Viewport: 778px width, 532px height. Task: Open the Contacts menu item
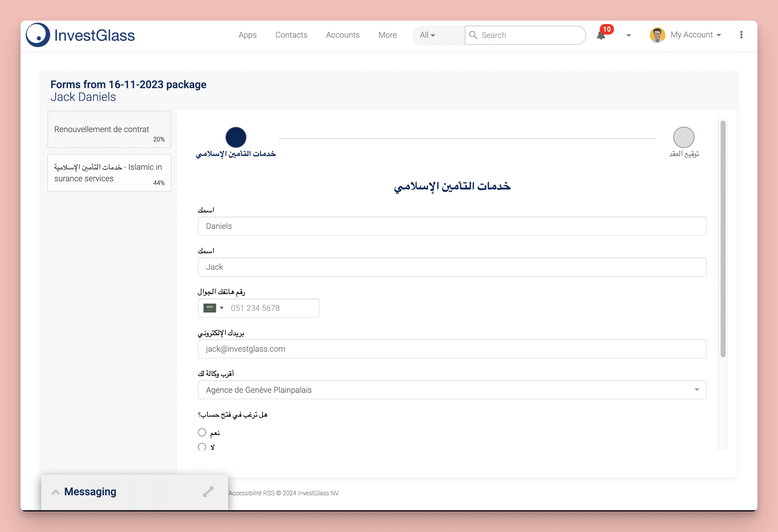(291, 35)
